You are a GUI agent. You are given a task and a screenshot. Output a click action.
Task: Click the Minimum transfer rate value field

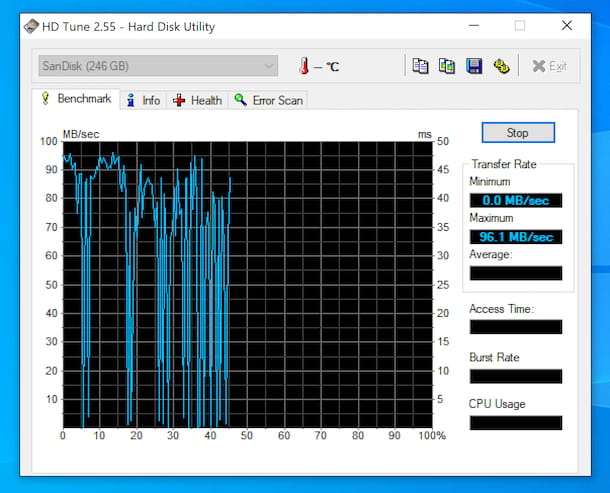point(516,200)
